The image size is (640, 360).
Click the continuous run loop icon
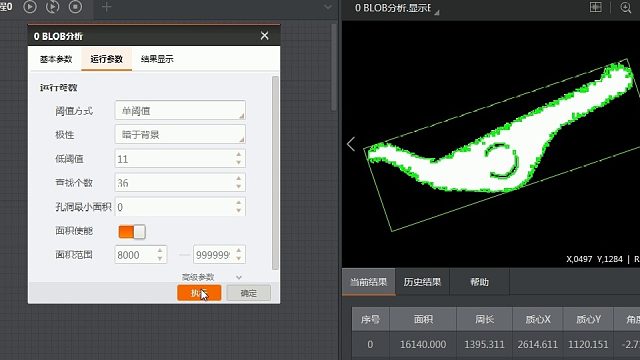[52, 7]
